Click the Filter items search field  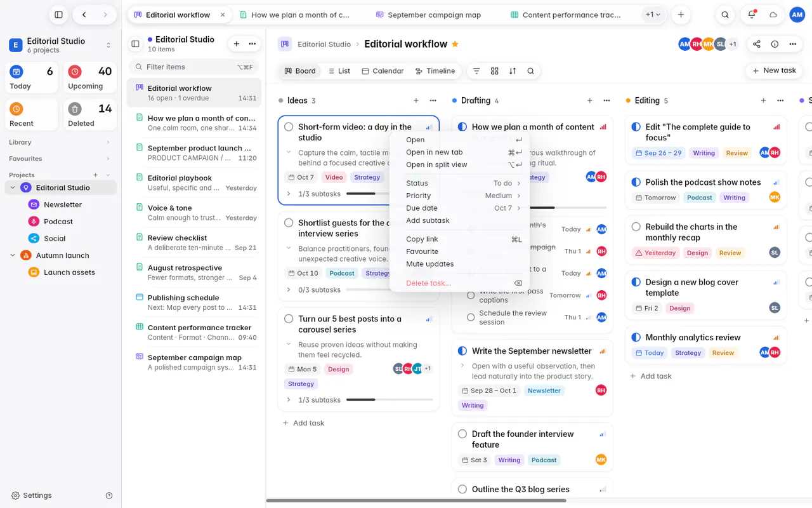pyautogui.click(x=193, y=67)
